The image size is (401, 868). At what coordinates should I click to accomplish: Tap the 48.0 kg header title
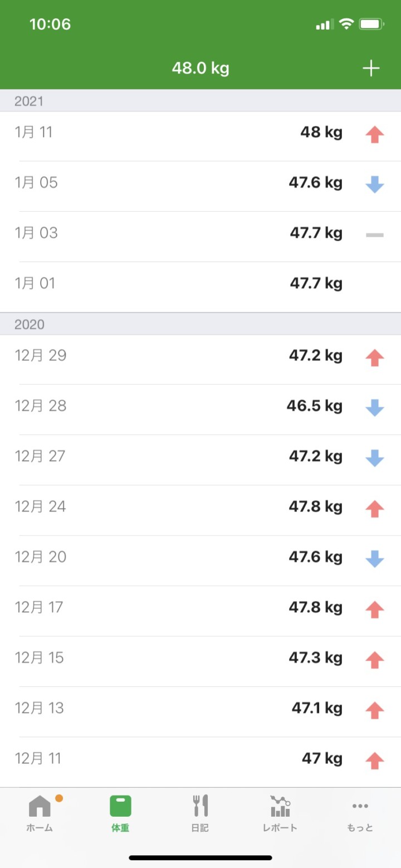(x=200, y=69)
